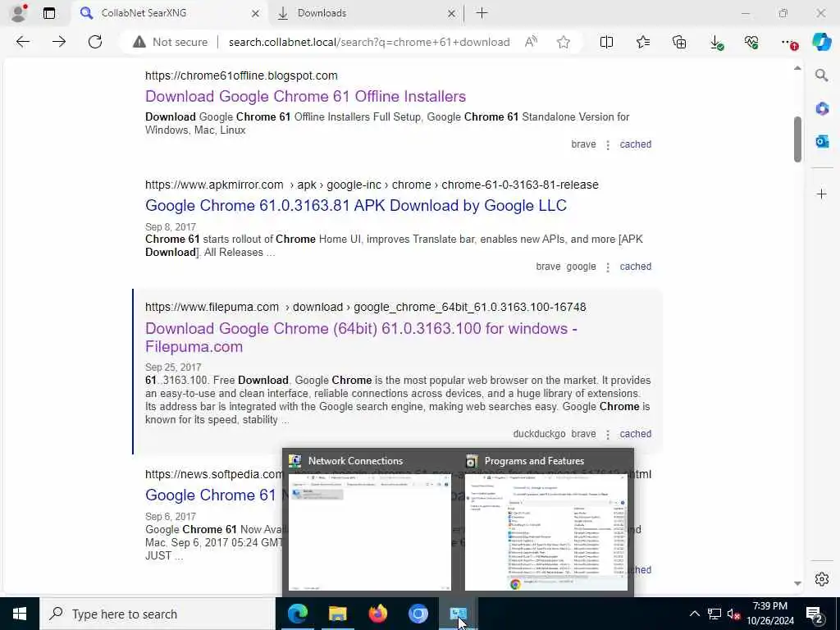840x630 pixels.
Task: Click the https://www.filepuma.com URL text
Action: (212, 307)
